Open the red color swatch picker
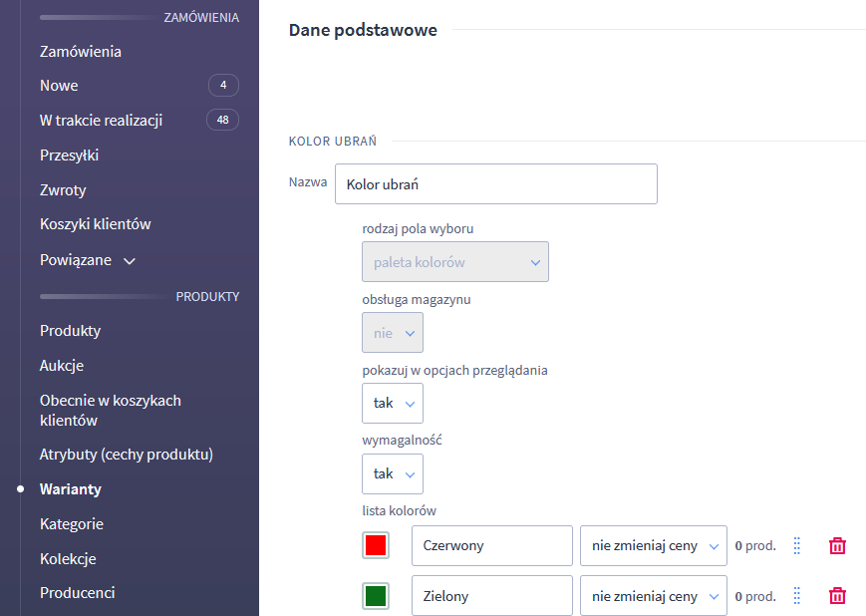866x616 pixels. coord(376,546)
